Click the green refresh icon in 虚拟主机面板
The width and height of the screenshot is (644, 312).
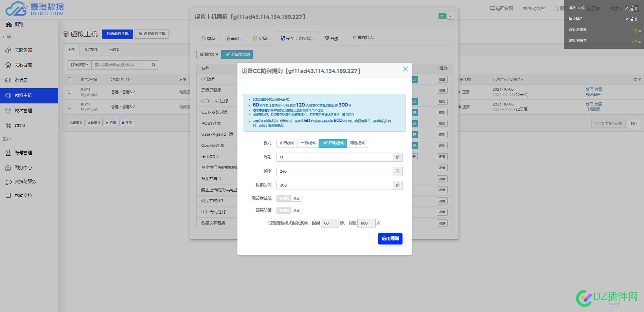[x=442, y=16]
